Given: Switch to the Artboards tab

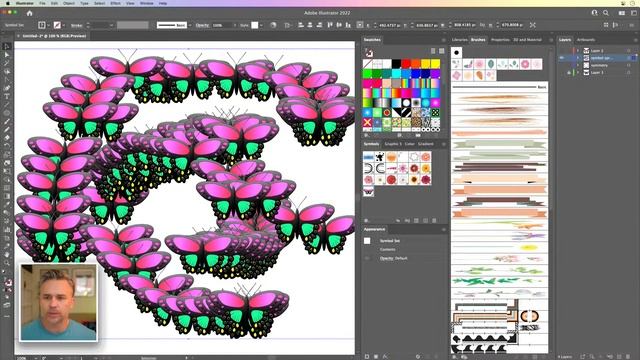Looking at the screenshot, I should point(586,40).
